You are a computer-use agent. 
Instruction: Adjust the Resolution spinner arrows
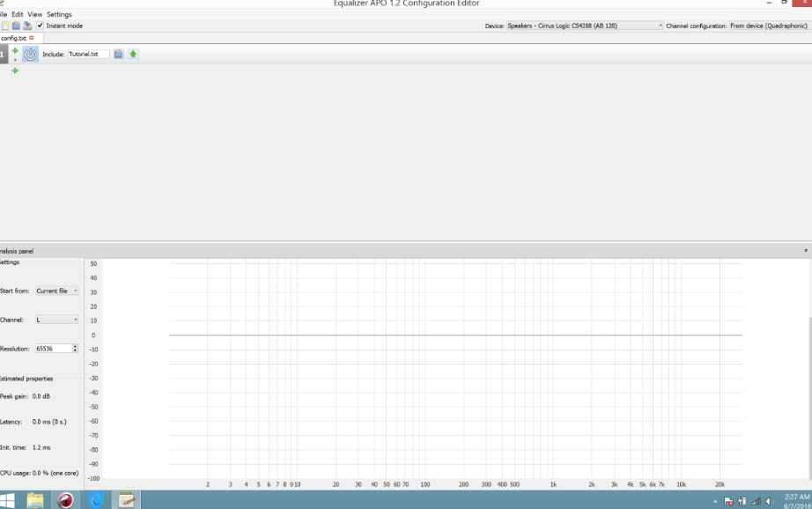pyautogui.click(x=75, y=349)
